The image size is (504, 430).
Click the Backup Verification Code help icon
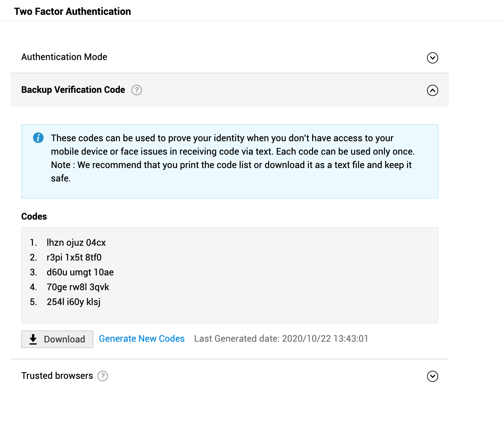136,90
